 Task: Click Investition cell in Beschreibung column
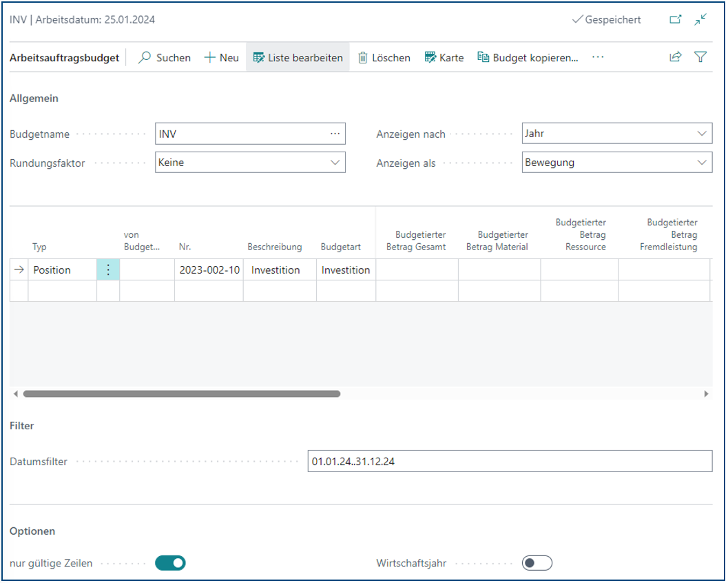pos(280,270)
